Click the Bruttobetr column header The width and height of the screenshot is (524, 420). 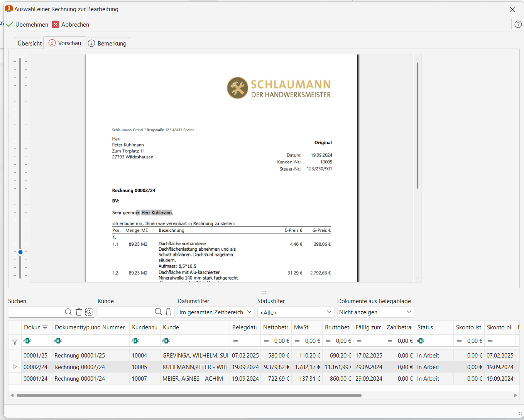coord(338,327)
